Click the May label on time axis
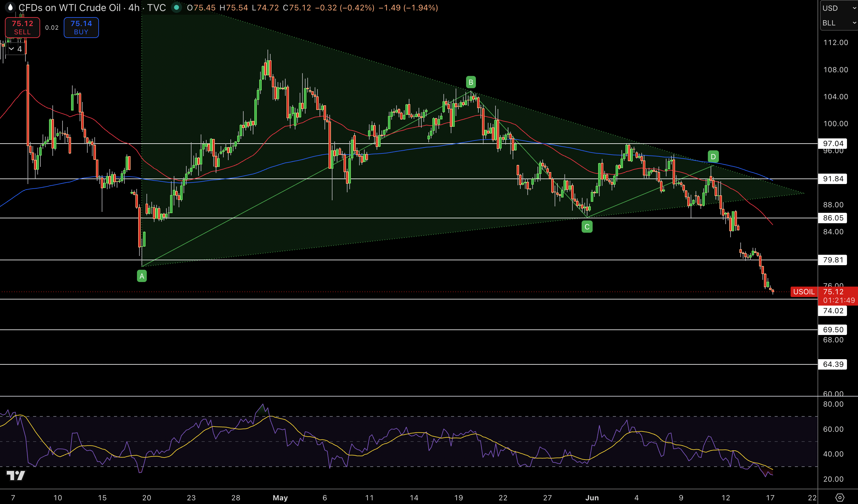 [x=280, y=498]
